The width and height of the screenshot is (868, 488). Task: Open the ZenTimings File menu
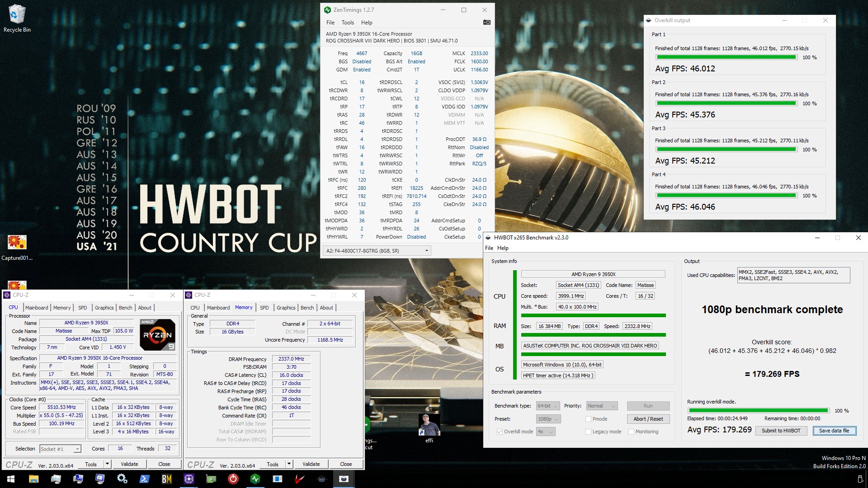point(330,23)
